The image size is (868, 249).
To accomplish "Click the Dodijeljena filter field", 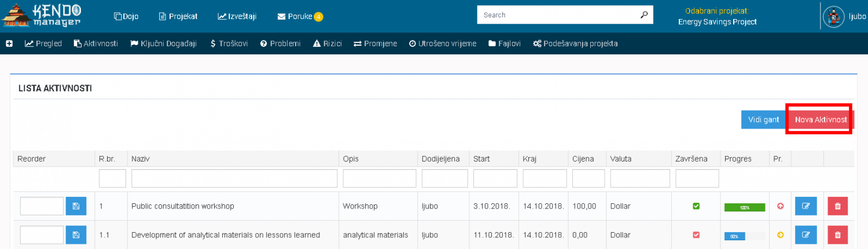I will click(x=444, y=178).
